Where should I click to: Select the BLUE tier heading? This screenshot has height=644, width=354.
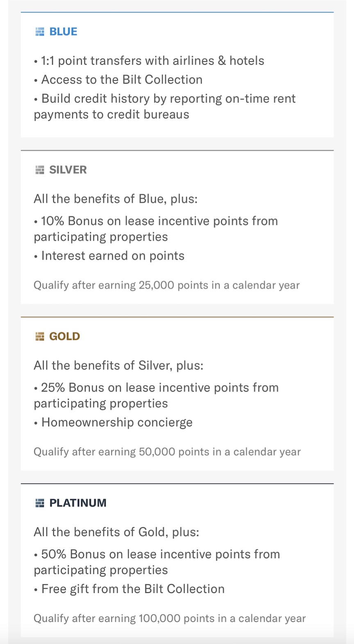pyautogui.click(x=63, y=32)
